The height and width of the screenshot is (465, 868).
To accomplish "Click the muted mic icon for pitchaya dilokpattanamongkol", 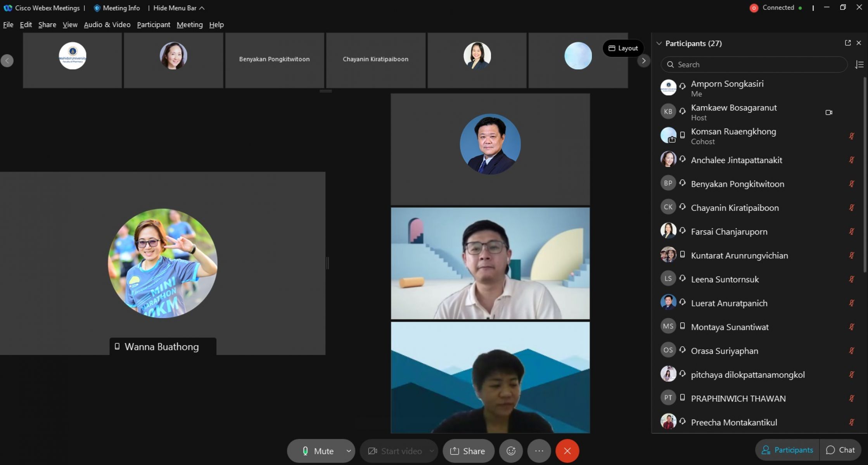I will [x=851, y=374].
